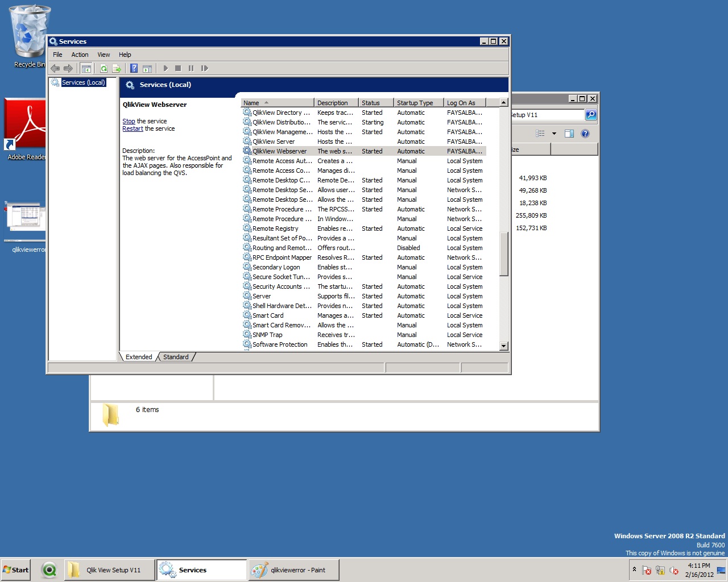Sort by the Description column header

(336, 103)
